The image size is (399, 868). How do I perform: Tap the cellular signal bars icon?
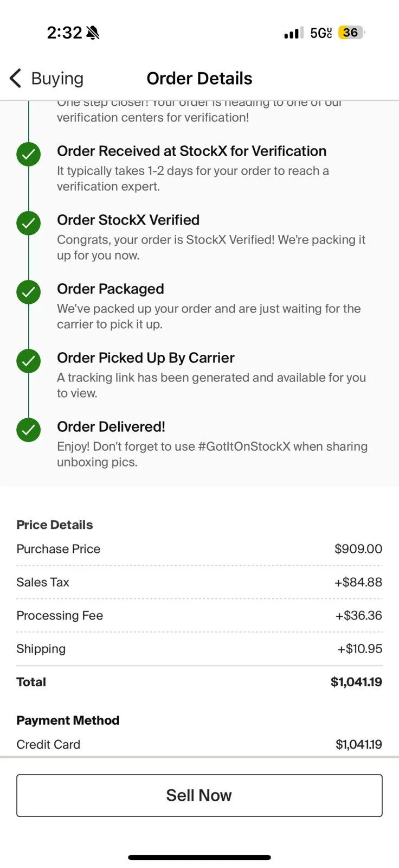click(x=293, y=33)
